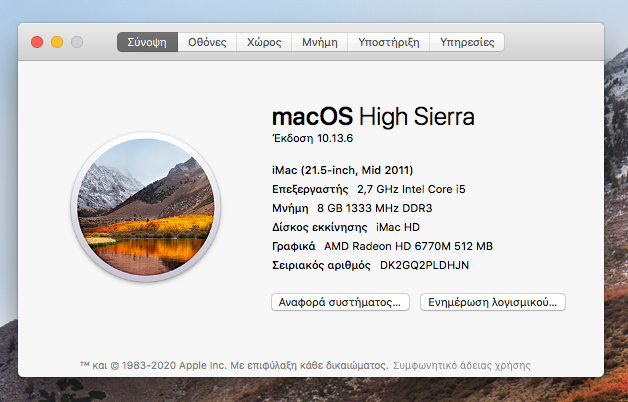Image resolution: width=628 pixels, height=402 pixels.
Task: Click the Επεξεργαστής label
Action: tap(310, 189)
